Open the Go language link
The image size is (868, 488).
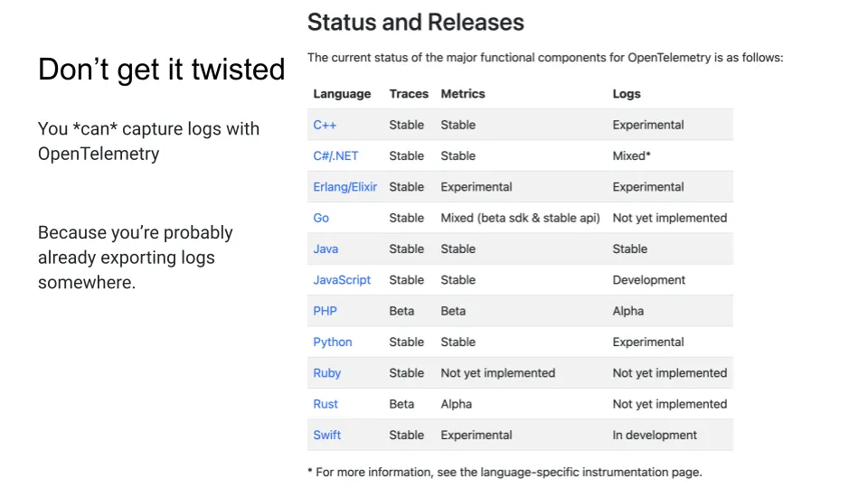tap(321, 218)
